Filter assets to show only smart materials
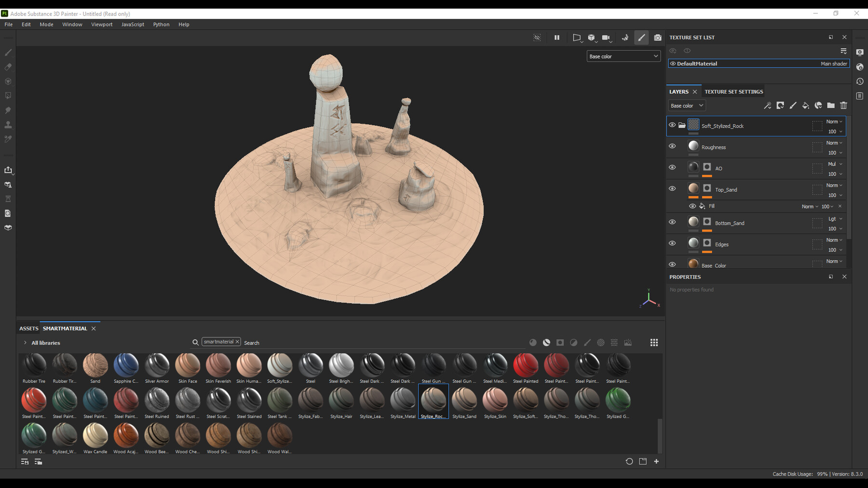The height and width of the screenshot is (488, 868). pyautogui.click(x=546, y=343)
